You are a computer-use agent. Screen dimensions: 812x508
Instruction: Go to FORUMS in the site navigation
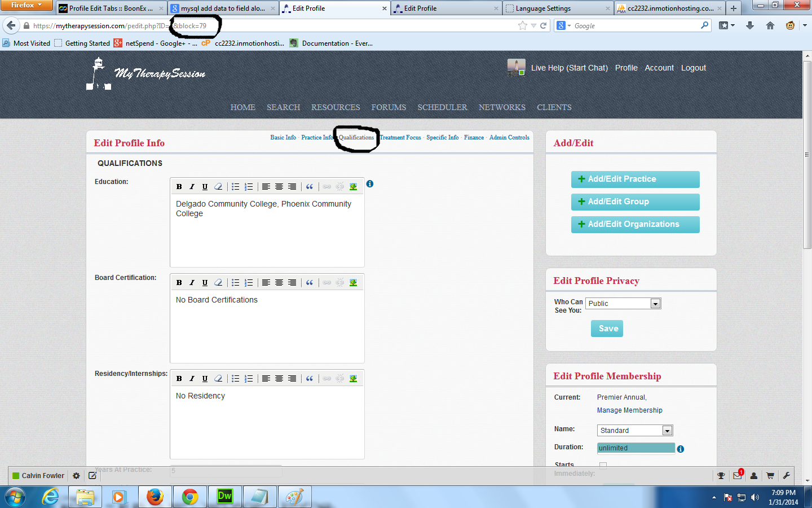[389, 107]
